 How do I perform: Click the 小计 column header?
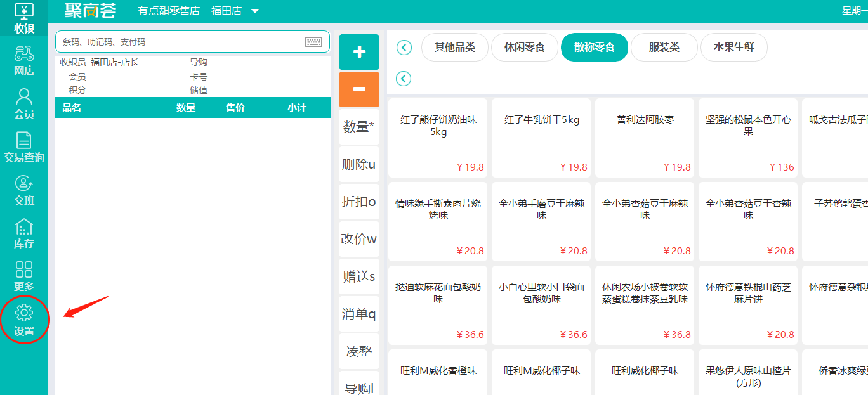coord(296,108)
